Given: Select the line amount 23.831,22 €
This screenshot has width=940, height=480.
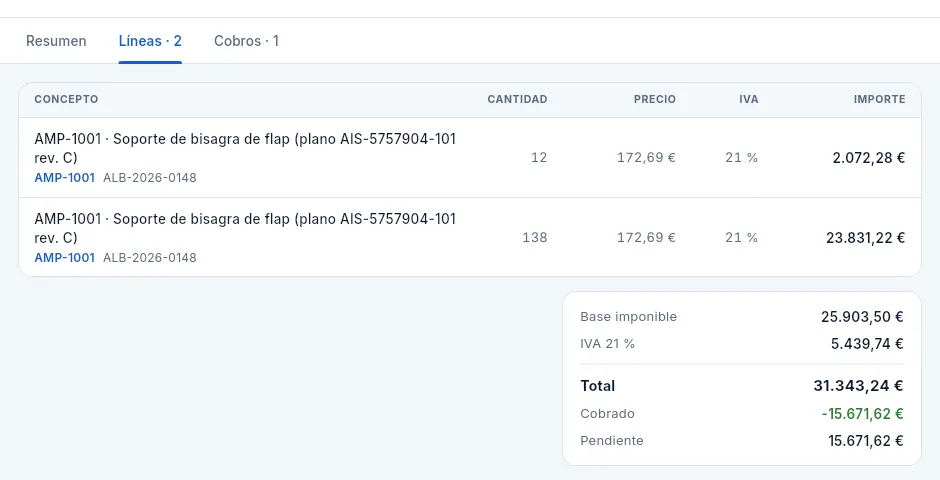Looking at the screenshot, I should click(x=865, y=238).
